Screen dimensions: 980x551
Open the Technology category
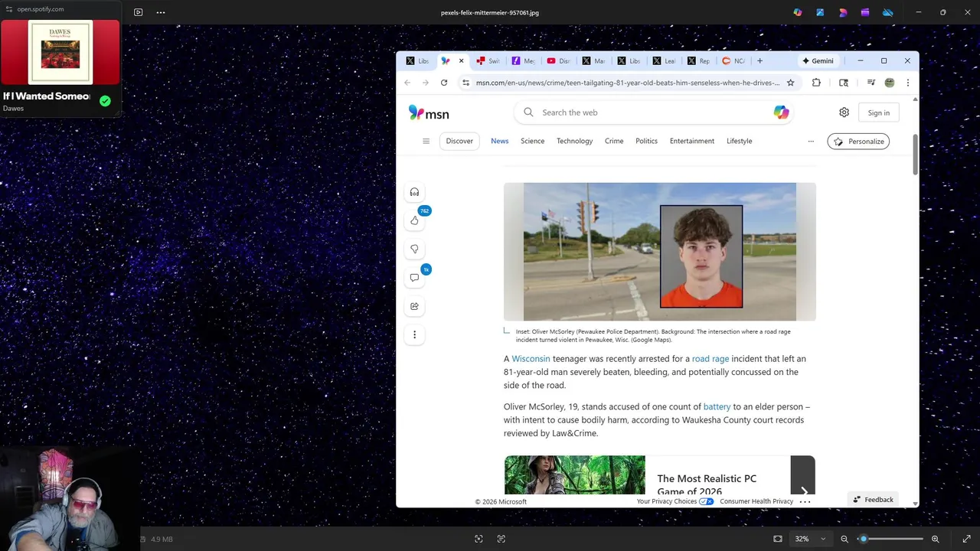(574, 141)
